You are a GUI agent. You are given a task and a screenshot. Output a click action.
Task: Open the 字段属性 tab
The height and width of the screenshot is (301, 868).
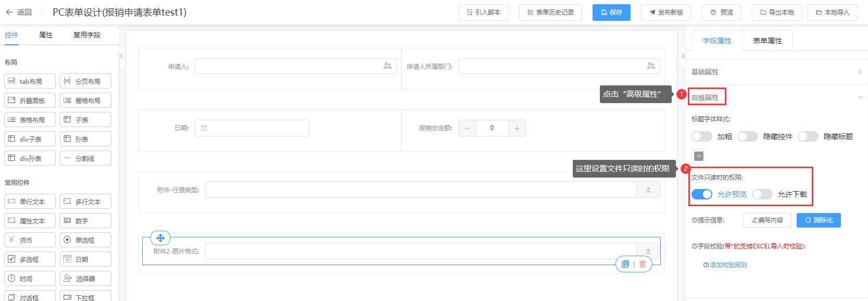tap(717, 41)
